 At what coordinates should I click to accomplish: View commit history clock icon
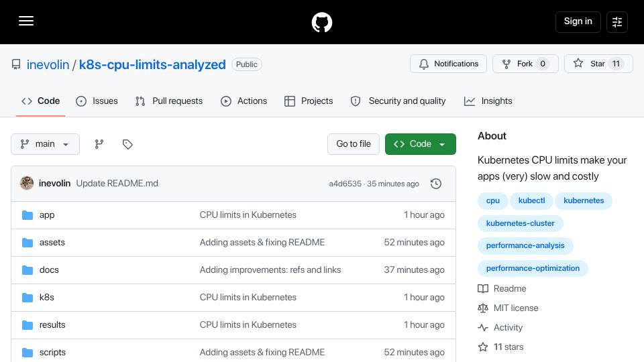436,184
